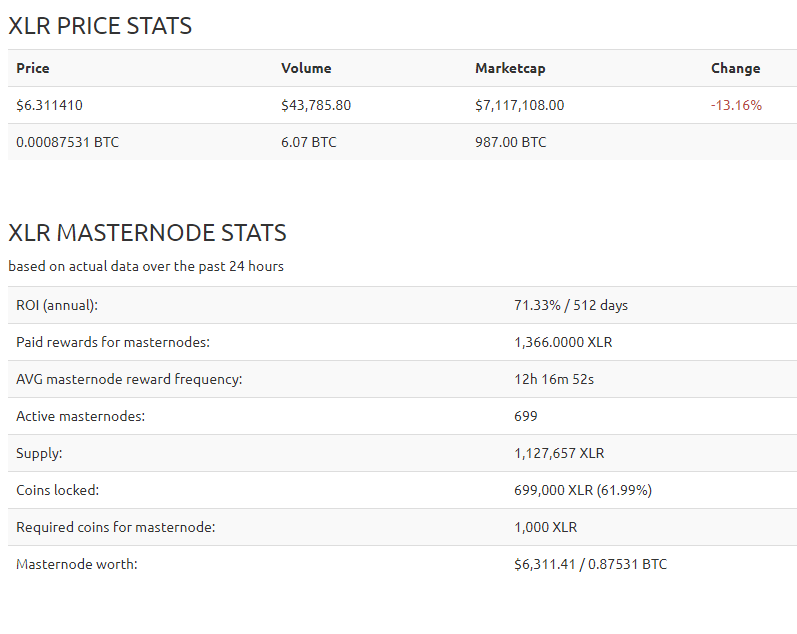Click the Volume column header
This screenshot has width=797, height=634.
click(306, 68)
